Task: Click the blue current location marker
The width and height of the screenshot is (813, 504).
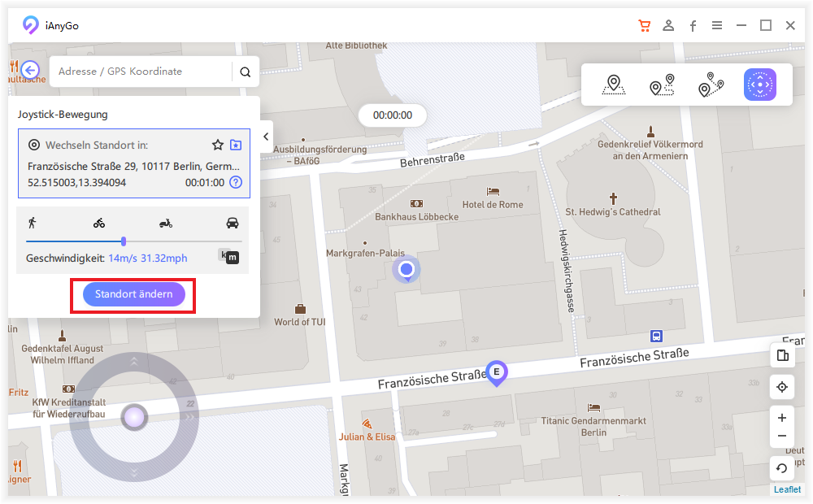Action: tap(406, 270)
